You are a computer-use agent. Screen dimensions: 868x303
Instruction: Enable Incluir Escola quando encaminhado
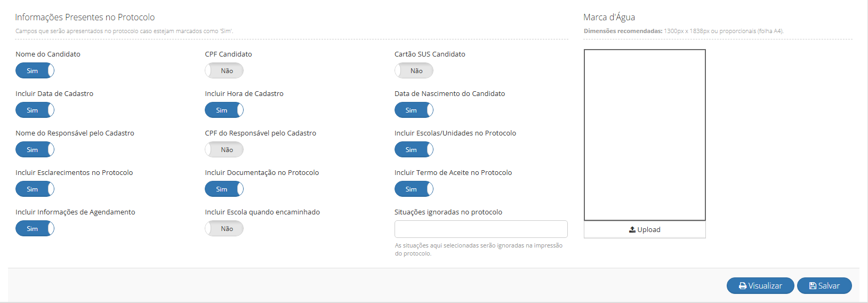(224, 228)
